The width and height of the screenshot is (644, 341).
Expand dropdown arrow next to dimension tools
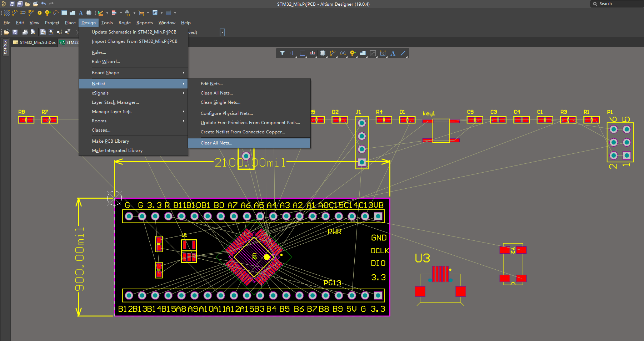pos(148,13)
